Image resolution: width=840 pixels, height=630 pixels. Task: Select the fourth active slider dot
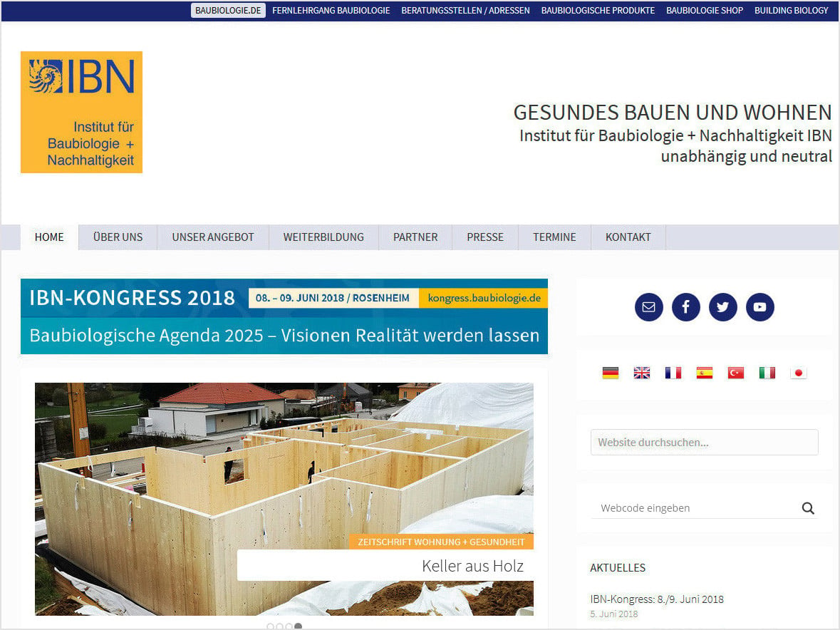tap(299, 626)
